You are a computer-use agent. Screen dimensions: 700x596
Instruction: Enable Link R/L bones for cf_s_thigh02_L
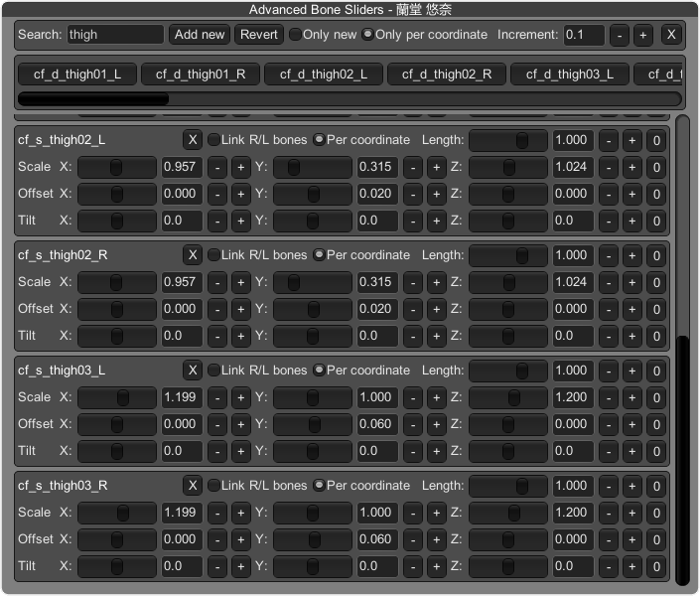point(213,140)
